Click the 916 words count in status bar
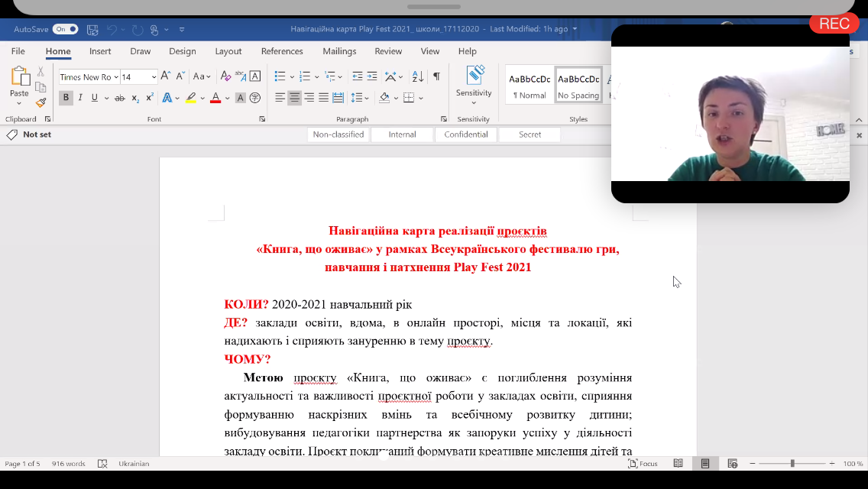Screen dimensions: 868x489 [69, 464]
